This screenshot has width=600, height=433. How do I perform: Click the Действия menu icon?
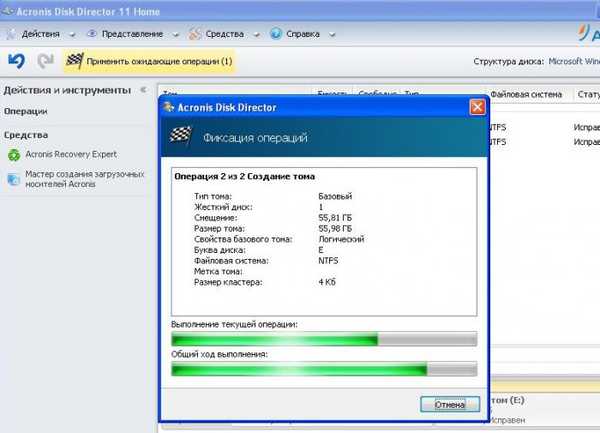11,34
